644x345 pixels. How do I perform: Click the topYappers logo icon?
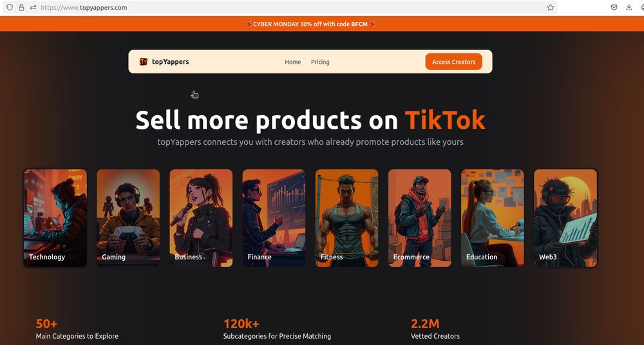coord(144,62)
